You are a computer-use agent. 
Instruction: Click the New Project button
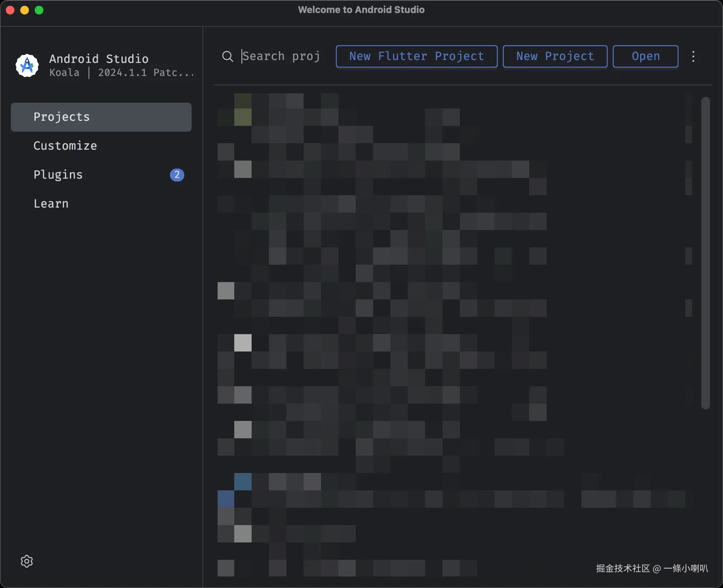coord(555,56)
